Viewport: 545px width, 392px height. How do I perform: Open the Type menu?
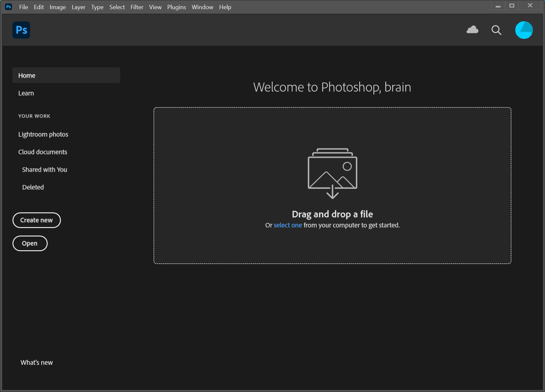[97, 7]
